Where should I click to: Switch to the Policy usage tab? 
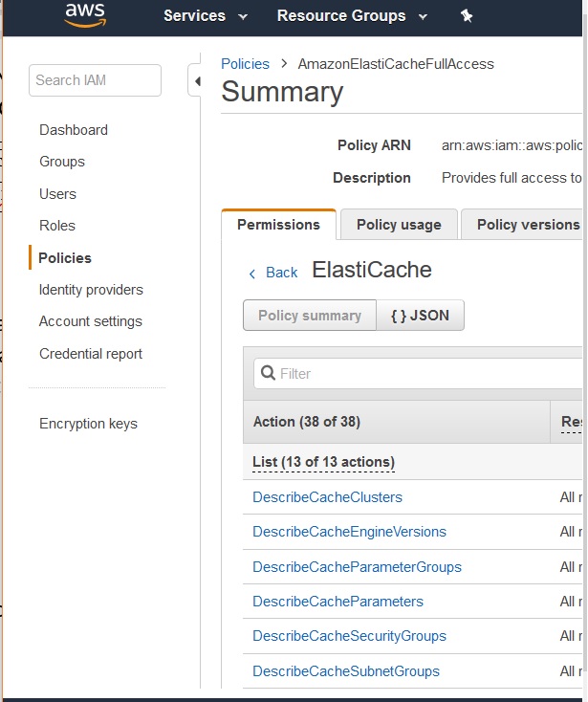(399, 225)
